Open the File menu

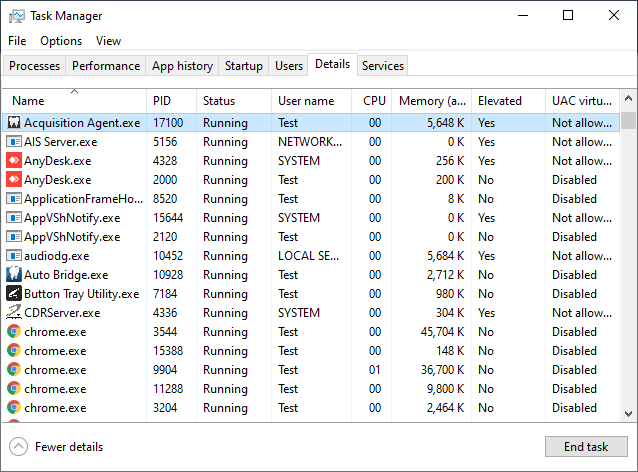17,41
